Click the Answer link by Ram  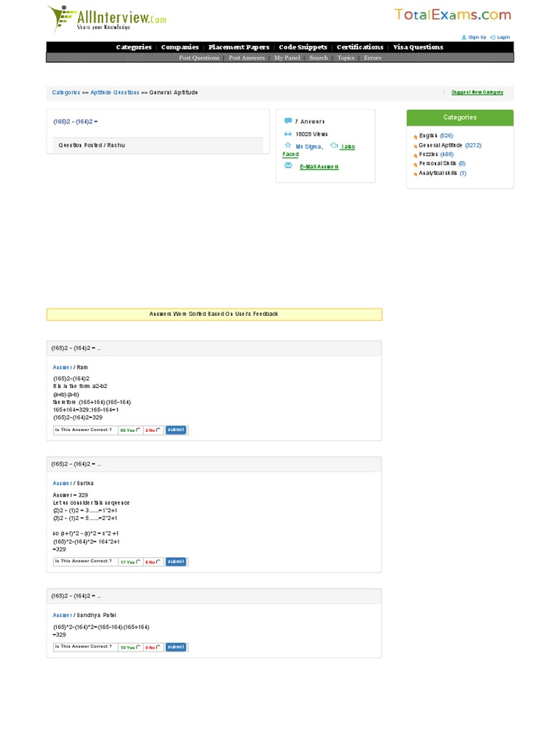[x=63, y=368]
